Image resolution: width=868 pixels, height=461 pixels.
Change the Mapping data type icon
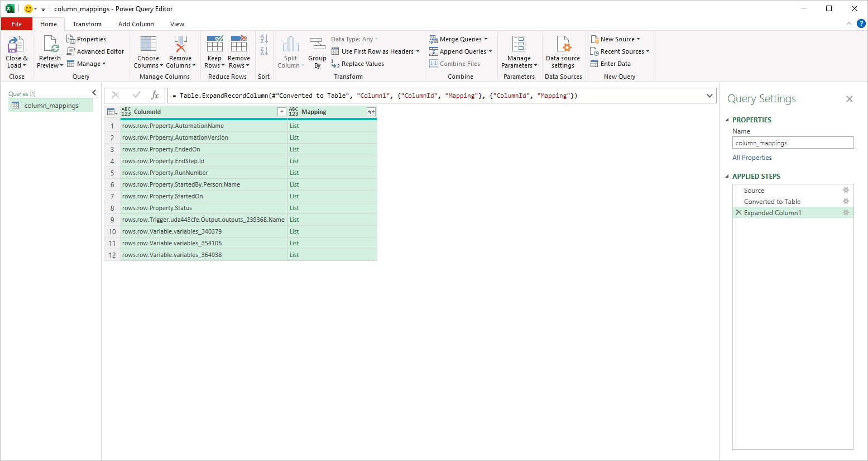[294, 112]
